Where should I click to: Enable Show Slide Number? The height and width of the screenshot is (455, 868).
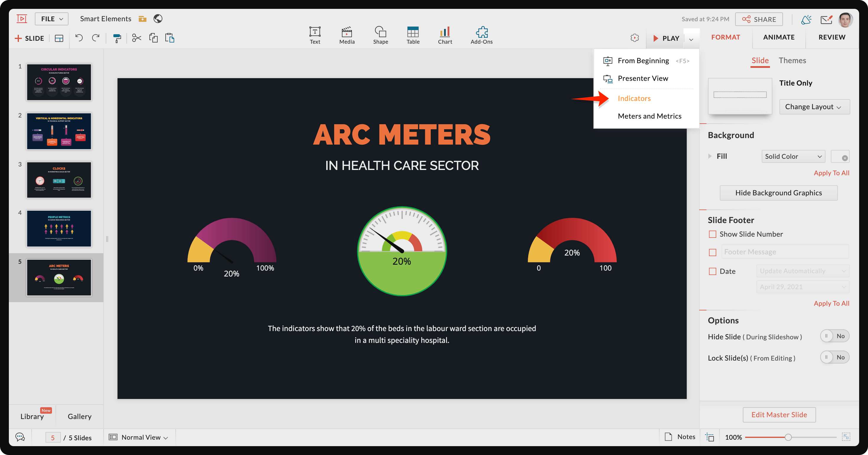[x=713, y=234]
